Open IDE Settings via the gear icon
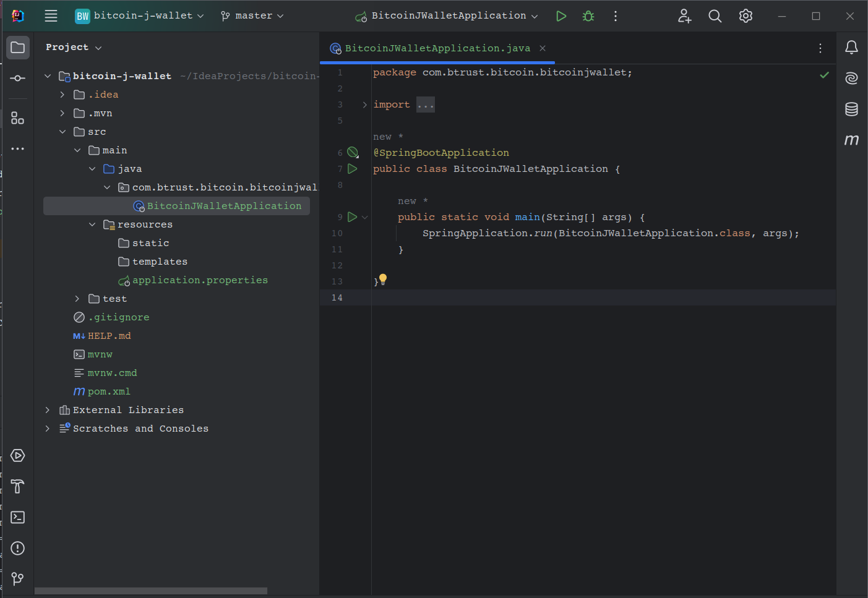 pos(746,15)
